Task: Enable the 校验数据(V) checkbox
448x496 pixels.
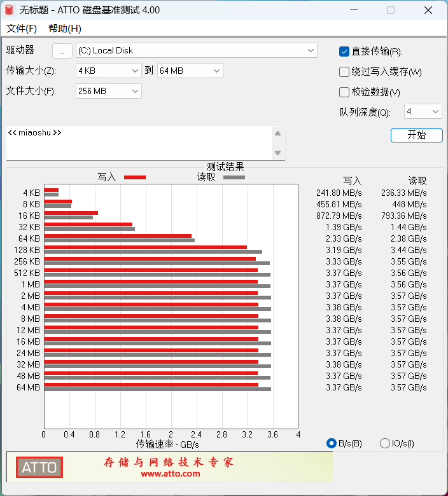Action: tap(344, 92)
